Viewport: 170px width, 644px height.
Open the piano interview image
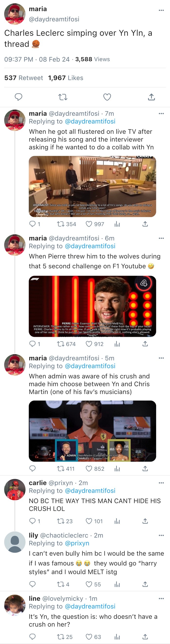pyautogui.click(x=92, y=186)
